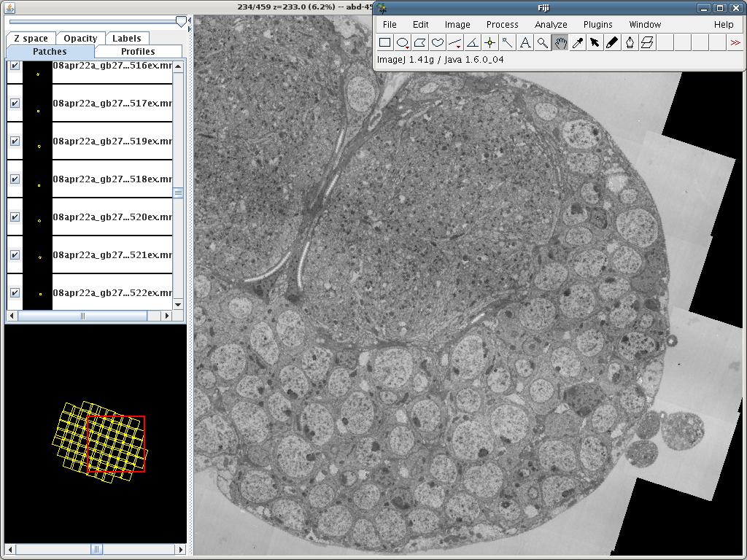This screenshot has height=560, width=747.
Task: Activate the Wand tracing tool
Action: (507, 43)
